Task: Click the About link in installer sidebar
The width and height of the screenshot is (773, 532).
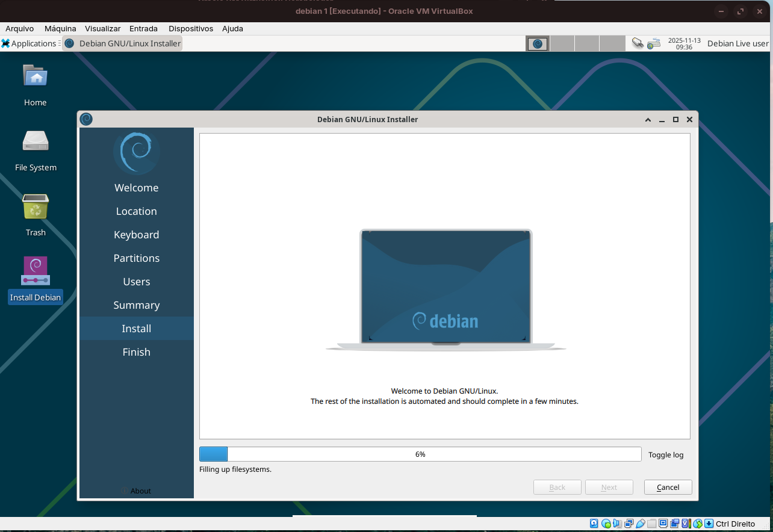Action: coord(137,491)
